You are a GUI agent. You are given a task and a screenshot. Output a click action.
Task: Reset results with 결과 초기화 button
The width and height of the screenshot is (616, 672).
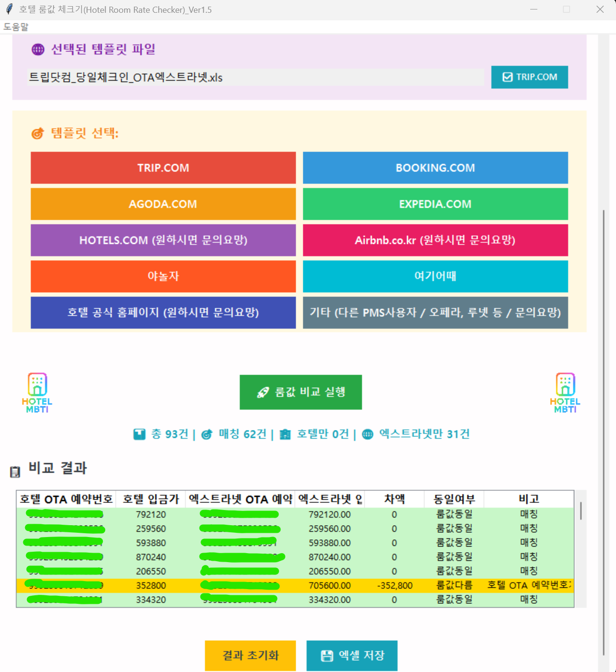250,655
